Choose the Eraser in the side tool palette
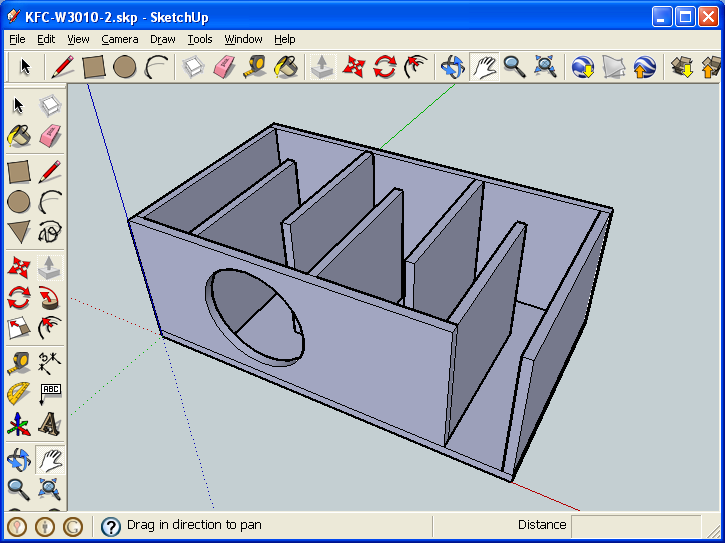The height and width of the screenshot is (543, 725). [49, 136]
